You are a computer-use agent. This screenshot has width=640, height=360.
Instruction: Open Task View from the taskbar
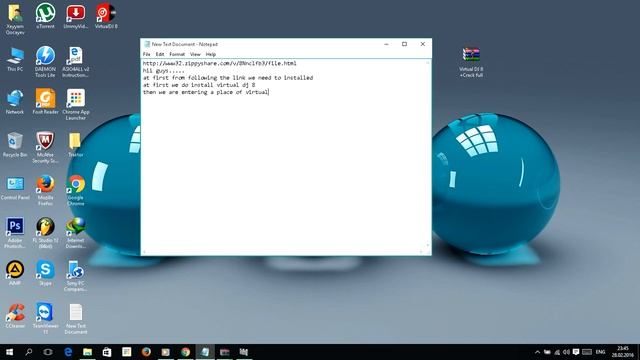pos(48,352)
